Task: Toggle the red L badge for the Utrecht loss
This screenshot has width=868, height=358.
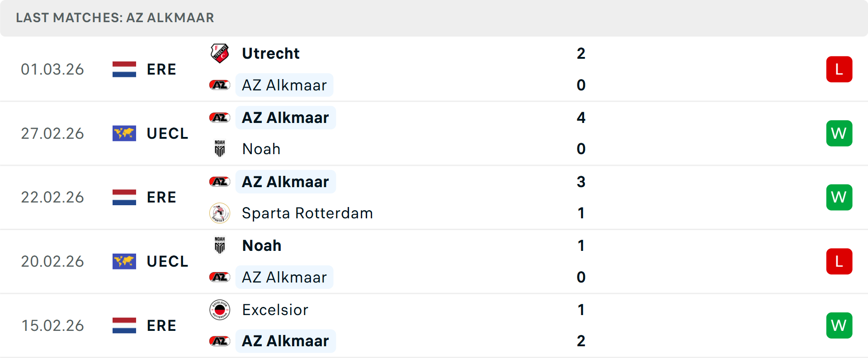Action: tap(839, 69)
